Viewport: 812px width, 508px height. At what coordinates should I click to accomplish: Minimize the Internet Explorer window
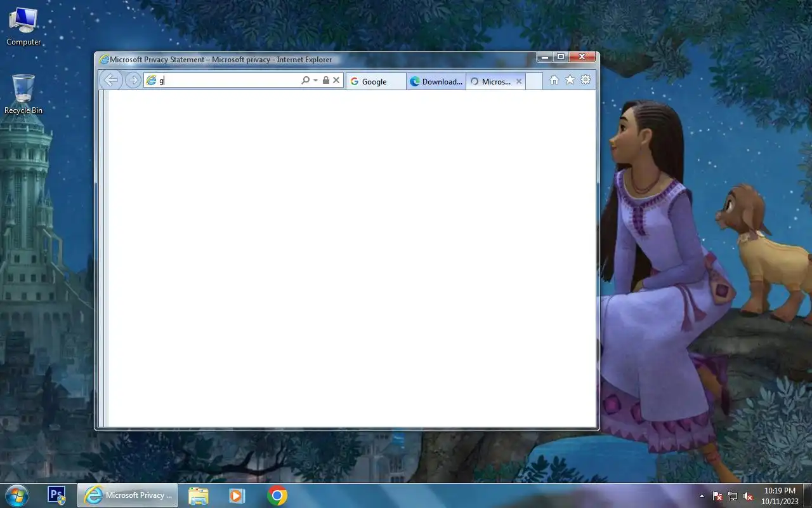545,57
